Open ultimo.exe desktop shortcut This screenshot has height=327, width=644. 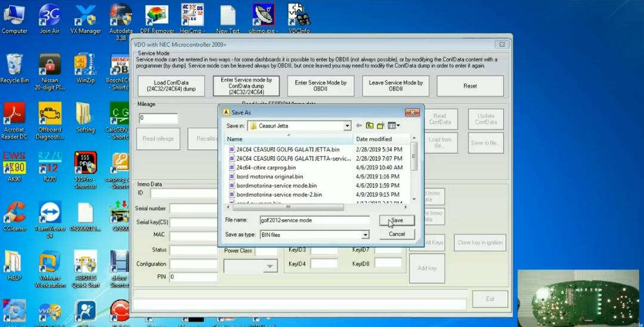264,18
